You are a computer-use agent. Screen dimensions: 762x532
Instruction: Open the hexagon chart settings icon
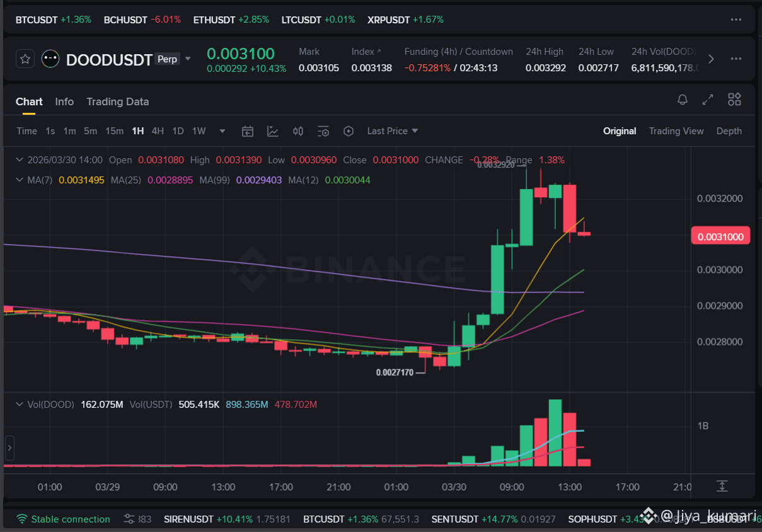349,131
